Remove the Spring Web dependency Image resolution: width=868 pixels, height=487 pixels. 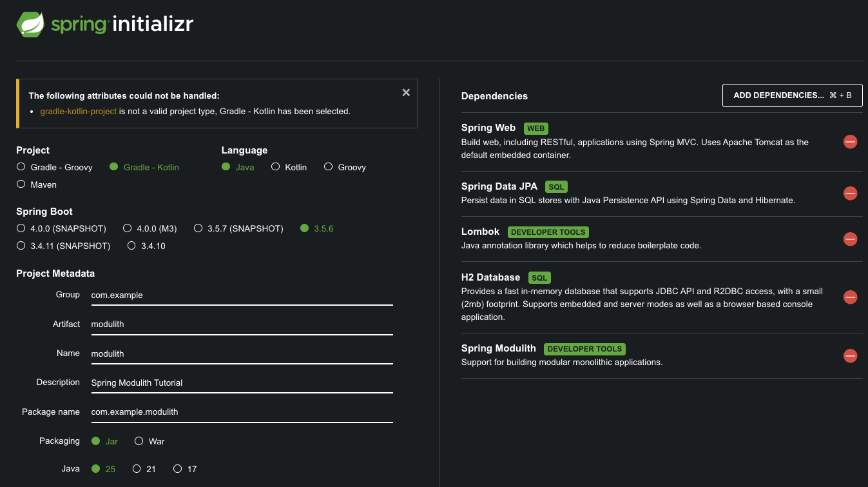850,142
